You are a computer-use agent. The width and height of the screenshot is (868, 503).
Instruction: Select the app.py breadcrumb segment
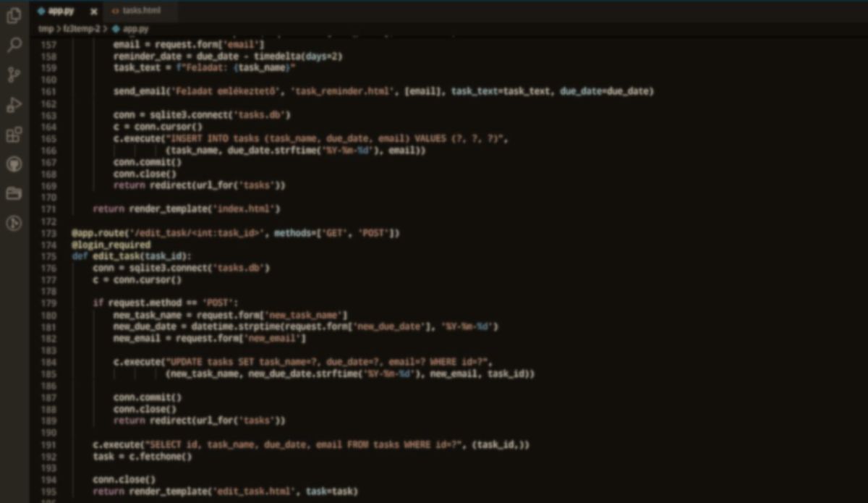135,29
